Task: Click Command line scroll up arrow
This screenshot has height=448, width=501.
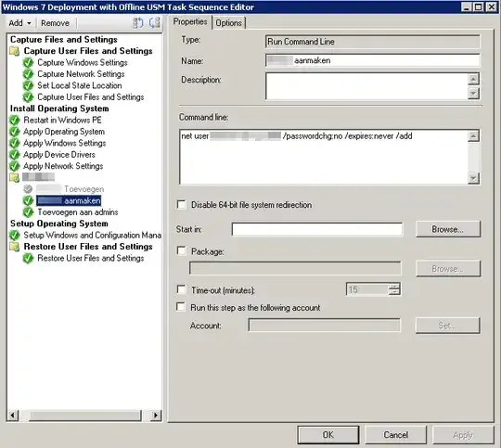Action: coord(473,135)
